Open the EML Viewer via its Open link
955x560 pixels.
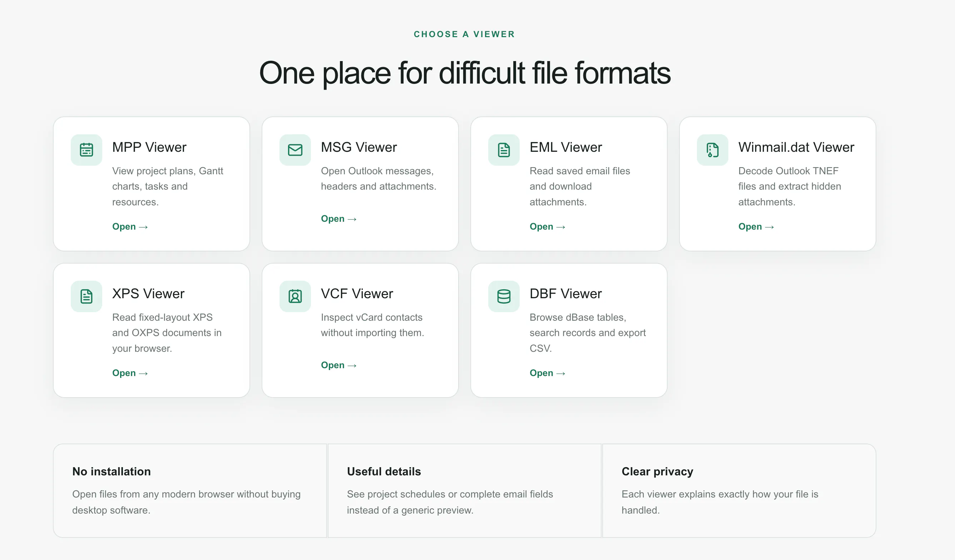click(547, 226)
